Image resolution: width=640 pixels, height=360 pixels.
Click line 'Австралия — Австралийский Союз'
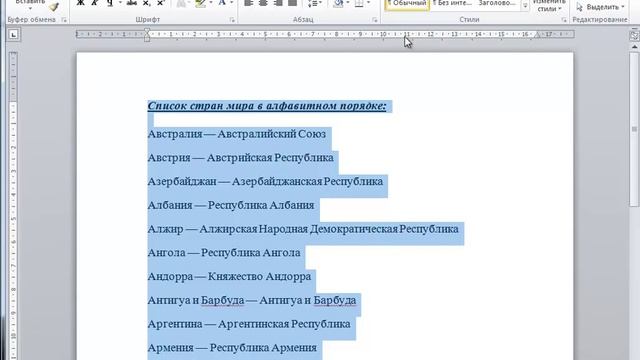(x=237, y=134)
